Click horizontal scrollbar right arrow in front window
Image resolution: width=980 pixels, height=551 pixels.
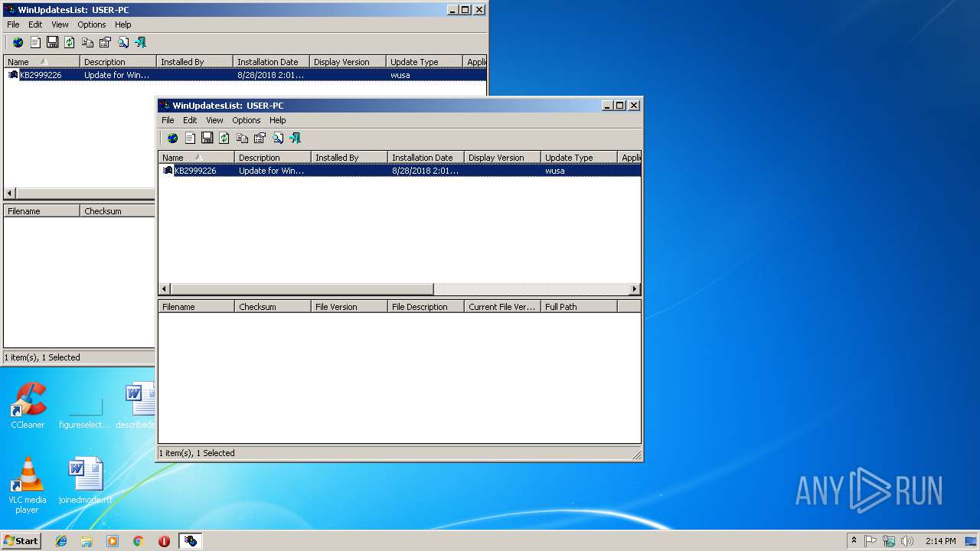[635, 289]
